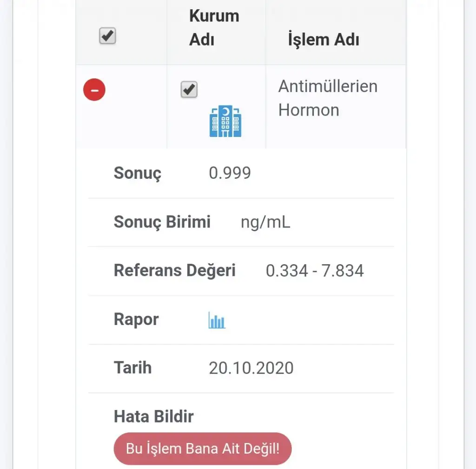Viewport: 476px width, 469px height.
Task: Click the "Sonuç" label
Action: click(x=137, y=173)
